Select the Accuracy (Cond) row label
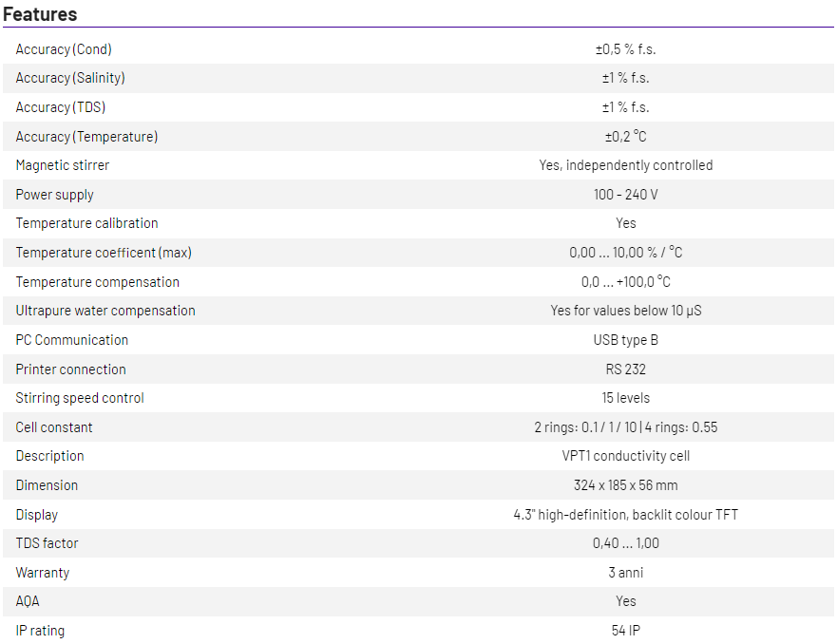Screen dimensions: 837x644 tap(64, 49)
